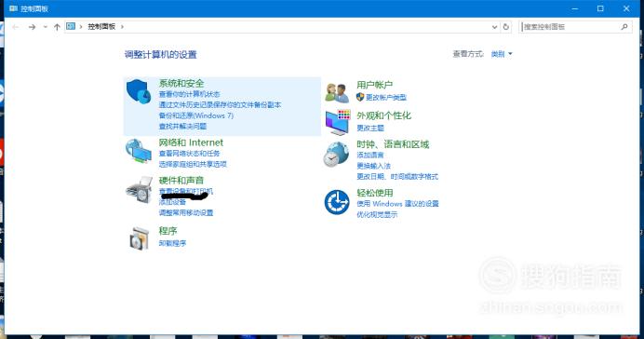Open the 用户帐户 people icon
Screen dimensions: 644x339
pos(337,93)
